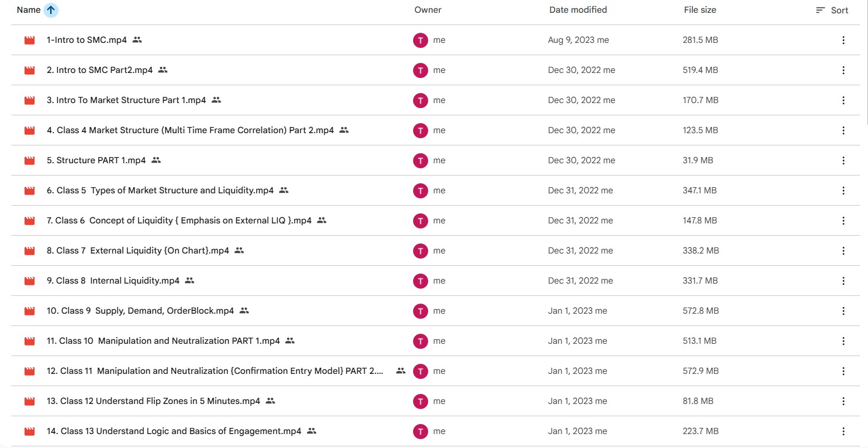Click the Name column header
This screenshot has height=448, width=868.
[x=28, y=10]
